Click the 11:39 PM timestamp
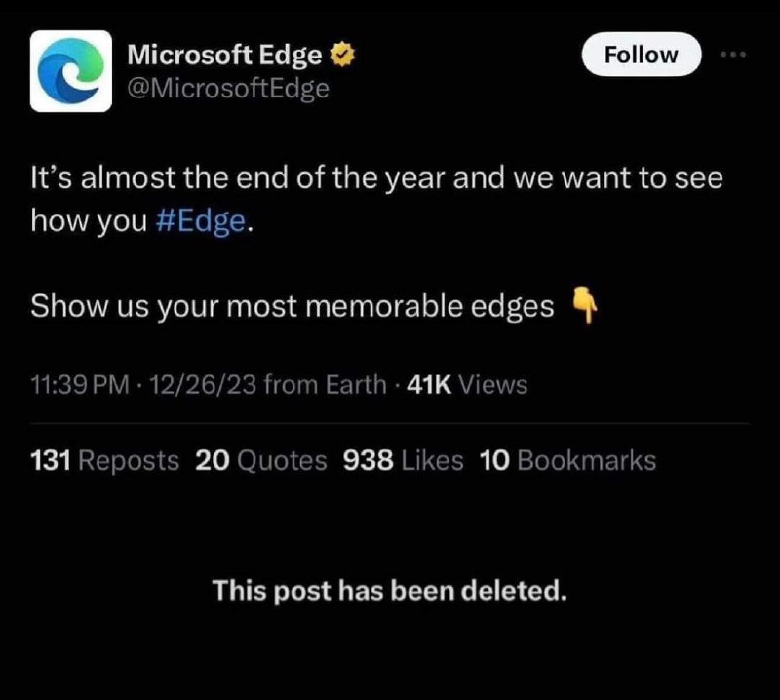780x700 pixels. [80, 384]
